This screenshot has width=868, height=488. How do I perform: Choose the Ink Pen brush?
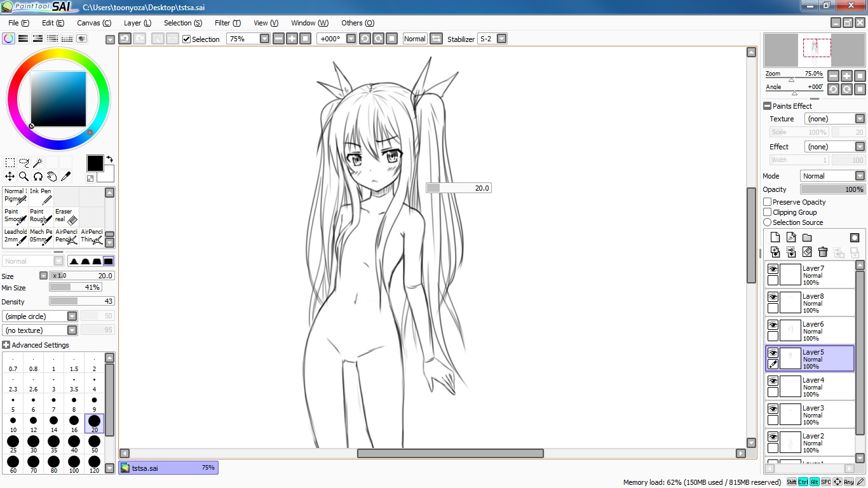pyautogui.click(x=41, y=196)
